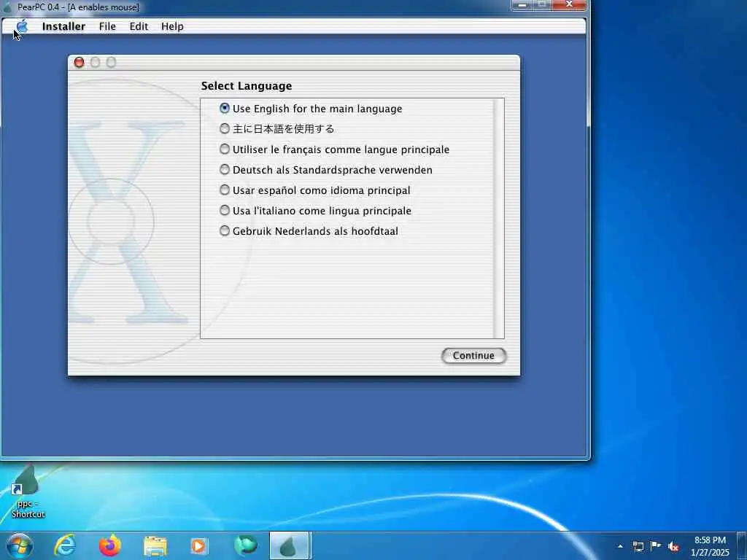This screenshot has height=560, width=747.
Task: Open Windows Media Player taskbar icon
Action: click(x=198, y=546)
